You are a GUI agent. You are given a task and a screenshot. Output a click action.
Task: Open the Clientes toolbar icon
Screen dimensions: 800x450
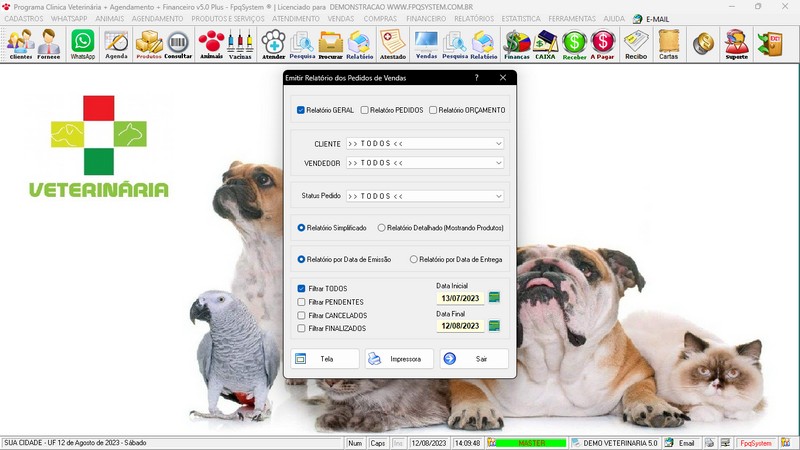21,44
